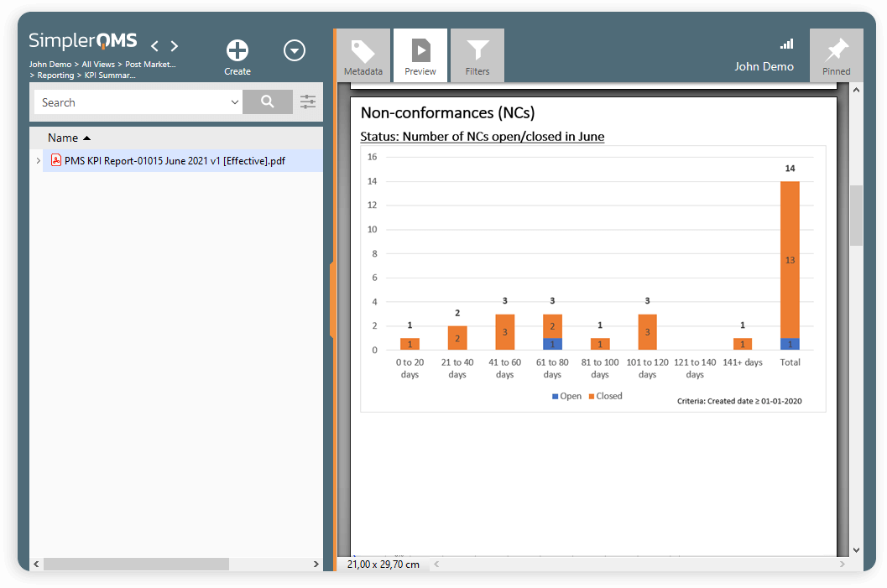Viewport: 887px width, 588px height.
Task: Click the search magnifier icon
Action: pos(268,101)
